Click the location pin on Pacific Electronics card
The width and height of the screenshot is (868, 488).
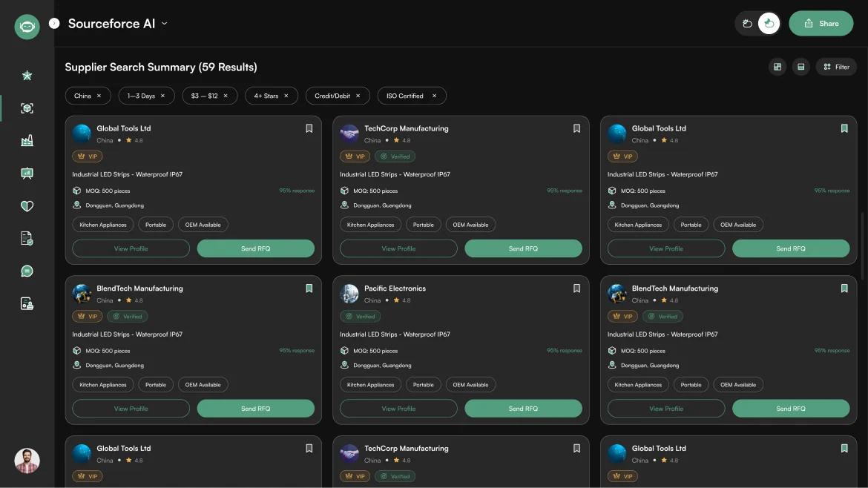tap(344, 365)
